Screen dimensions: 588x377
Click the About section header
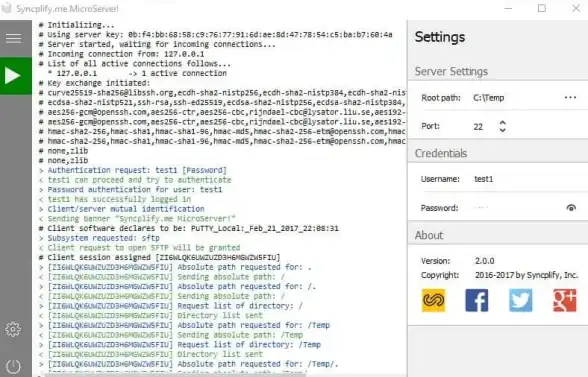click(429, 235)
